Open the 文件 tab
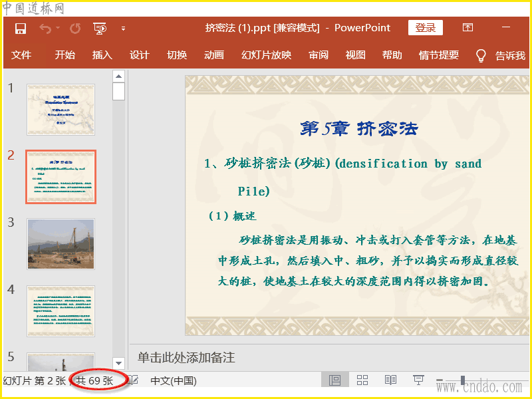This screenshot has height=399, width=532. [x=21, y=55]
